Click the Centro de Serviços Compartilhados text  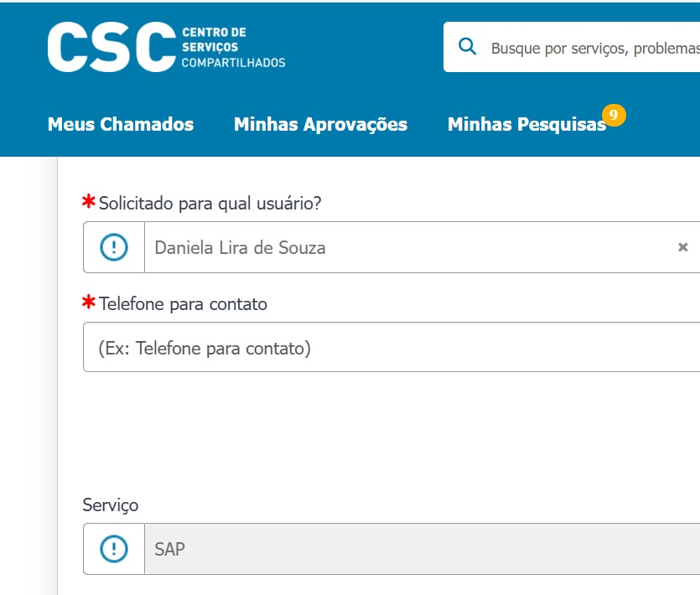click(x=233, y=47)
